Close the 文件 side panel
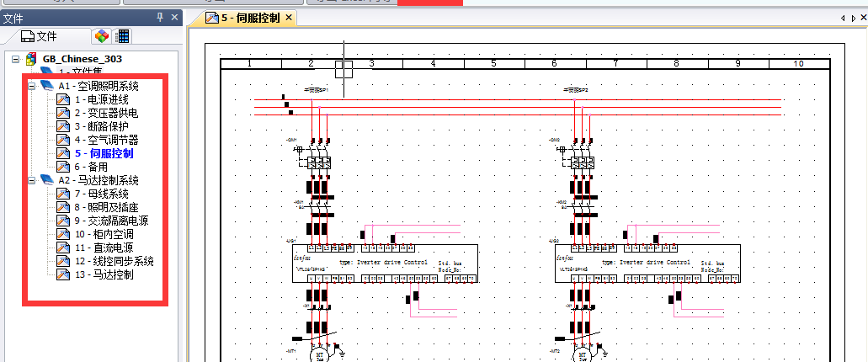The height and width of the screenshot is (362, 868). (174, 18)
